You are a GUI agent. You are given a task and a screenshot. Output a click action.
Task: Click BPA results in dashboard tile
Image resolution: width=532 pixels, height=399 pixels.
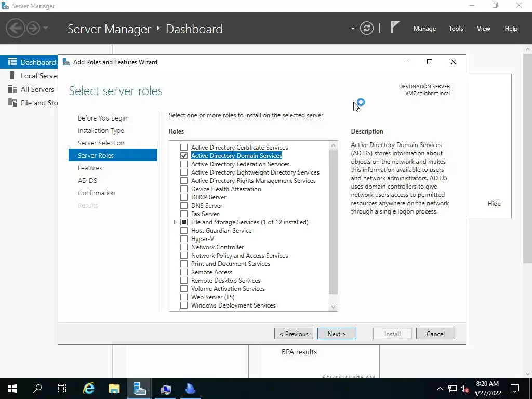[299, 352]
